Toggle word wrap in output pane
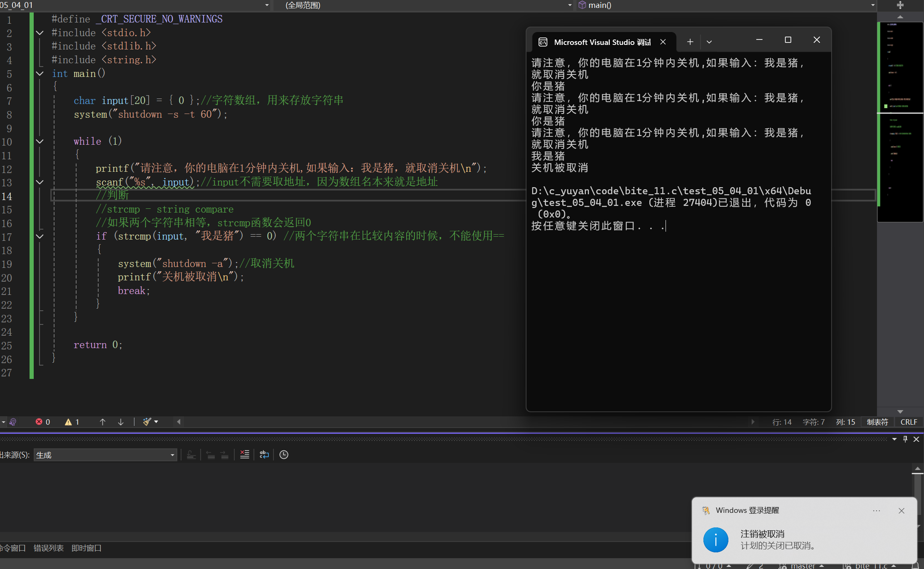Screen dimensions: 924x569 point(264,455)
